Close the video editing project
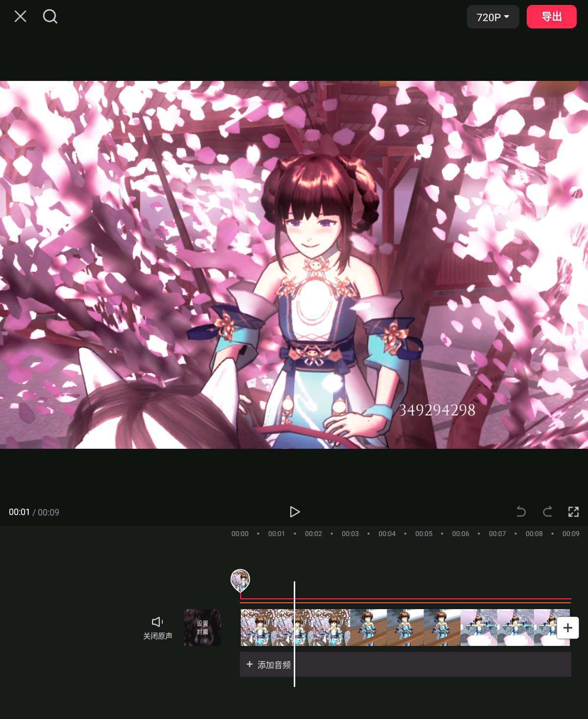This screenshot has height=719, width=588. pos(20,17)
